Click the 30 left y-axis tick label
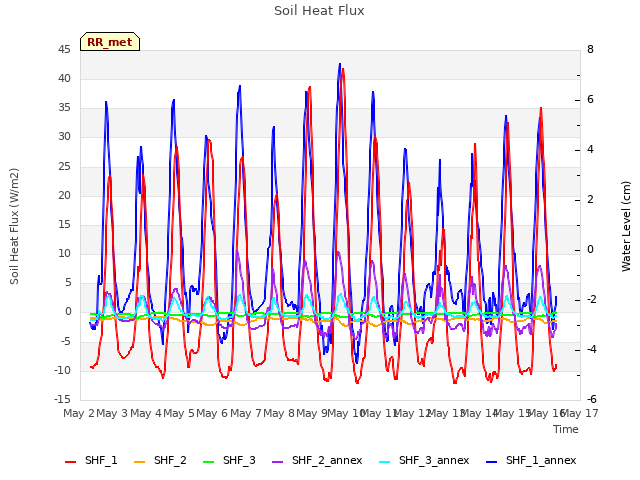 pos(64,137)
